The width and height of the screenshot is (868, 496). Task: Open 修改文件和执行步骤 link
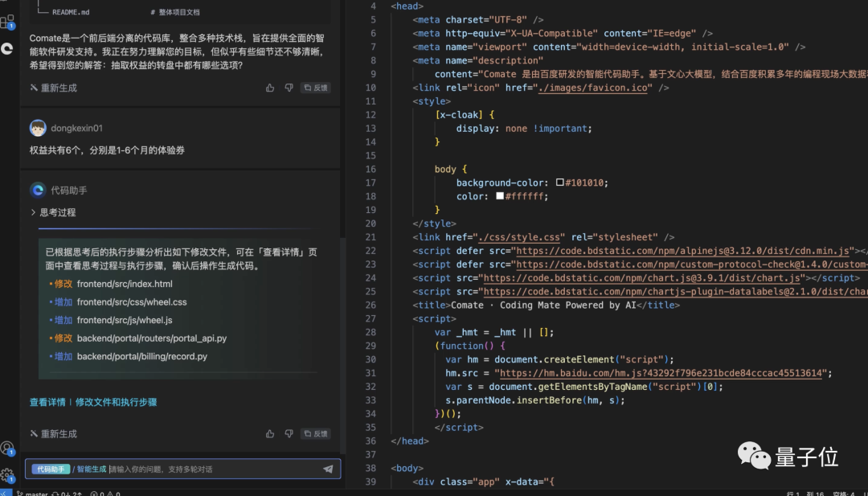click(116, 402)
